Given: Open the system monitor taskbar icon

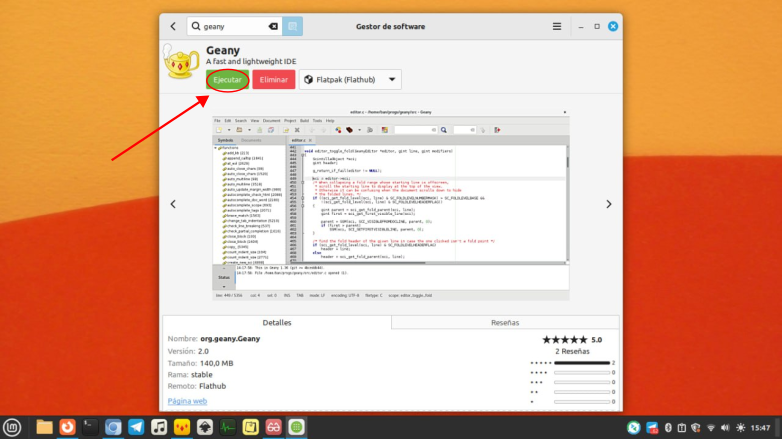Looking at the screenshot, I should pyautogui.click(x=228, y=428).
